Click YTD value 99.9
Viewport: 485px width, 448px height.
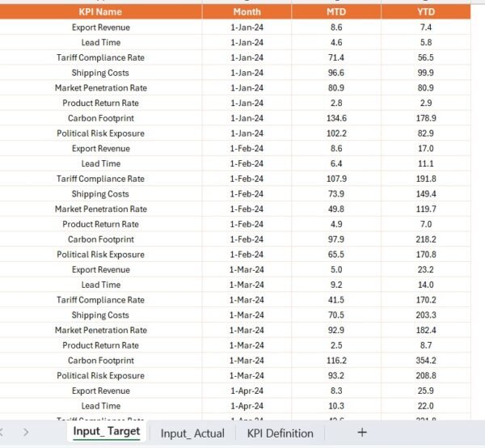[x=426, y=73]
